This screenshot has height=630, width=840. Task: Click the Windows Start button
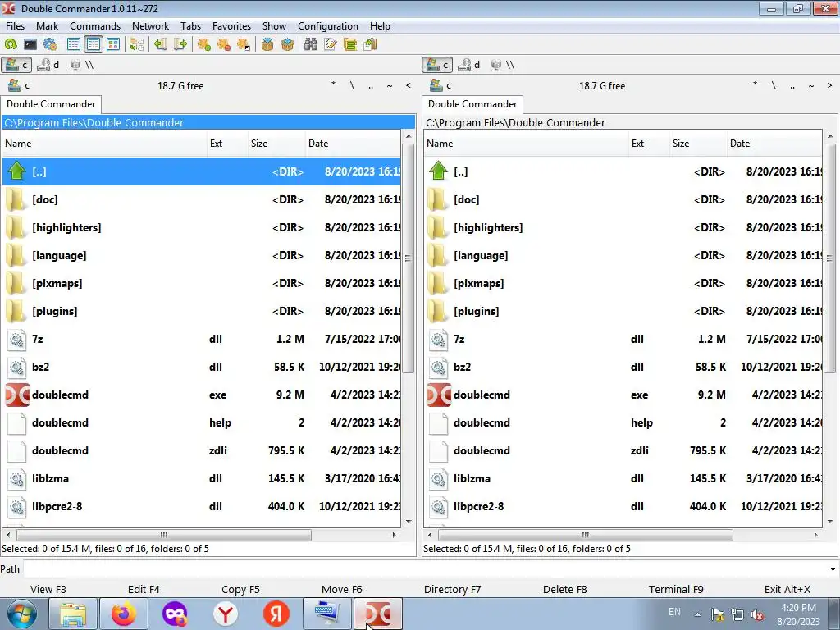tap(21, 614)
